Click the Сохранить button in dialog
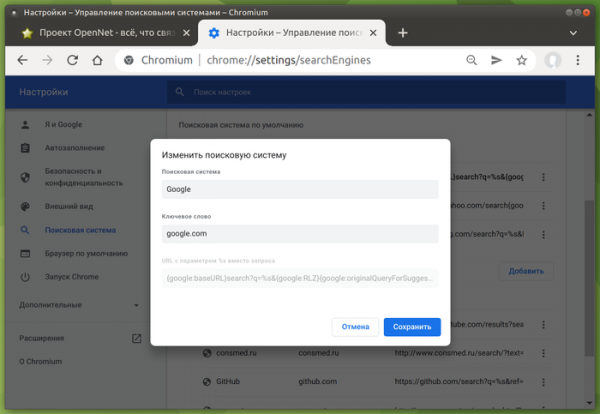Image resolution: width=600 pixels, height=414 pixels. tap(411, 326)
